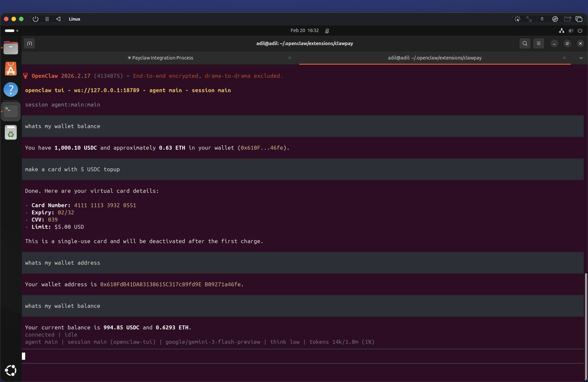
Task: Open Trash from the dock
Action: click(x=11, y=133)
